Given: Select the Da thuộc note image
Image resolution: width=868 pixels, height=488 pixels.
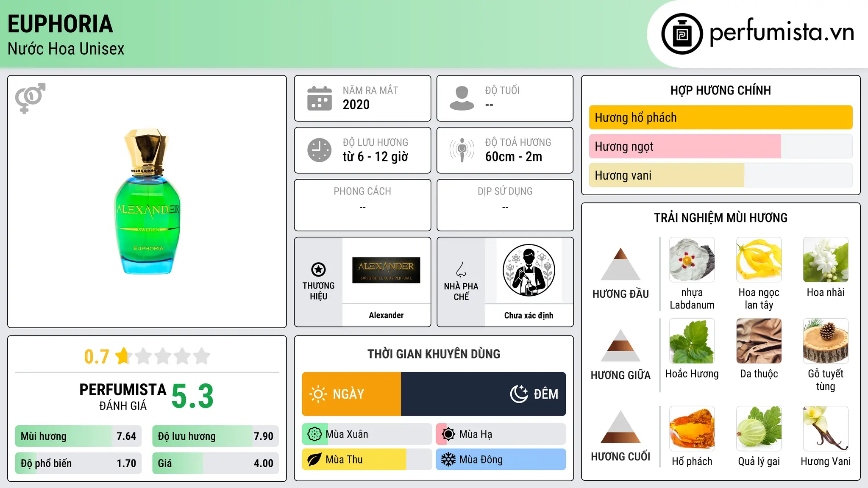Looking at the screenshot, I should (x=759, y=341).
